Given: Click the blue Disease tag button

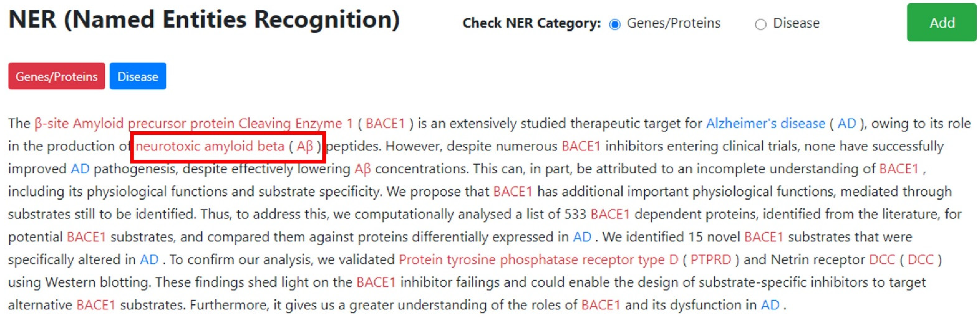Looking at the screenshot, I should 138,76.
